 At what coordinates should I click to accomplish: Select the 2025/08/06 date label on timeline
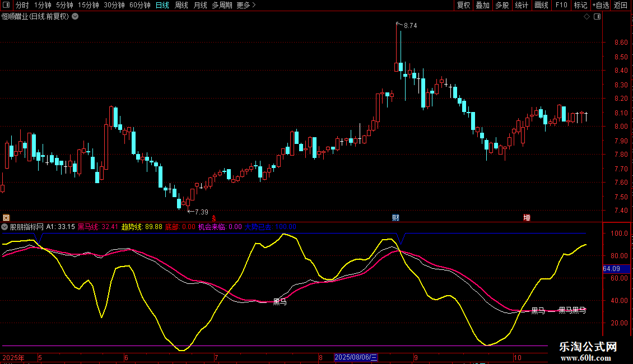356,357
